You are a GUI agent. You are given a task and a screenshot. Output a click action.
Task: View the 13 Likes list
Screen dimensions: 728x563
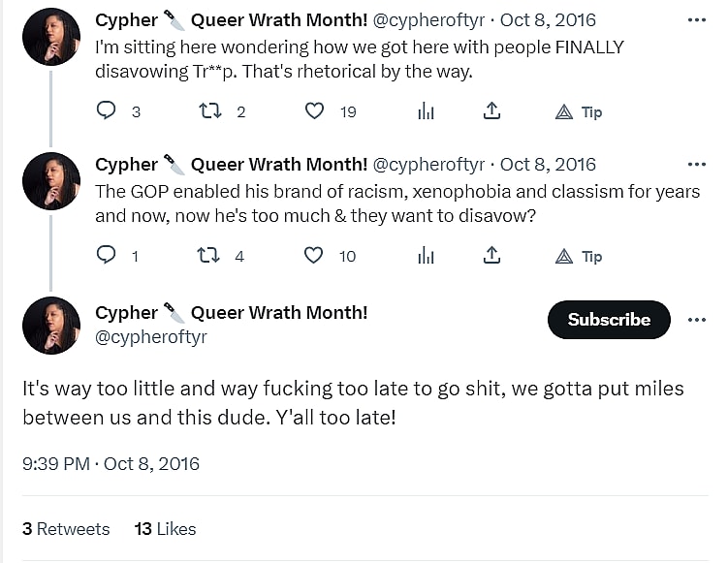(165, 529)
